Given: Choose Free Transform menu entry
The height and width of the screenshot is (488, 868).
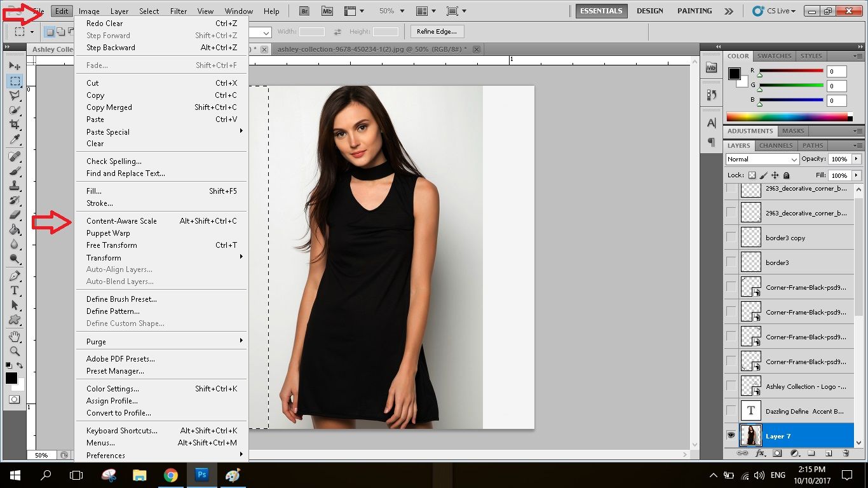Looking at the screenshot, I should point(161,245).
